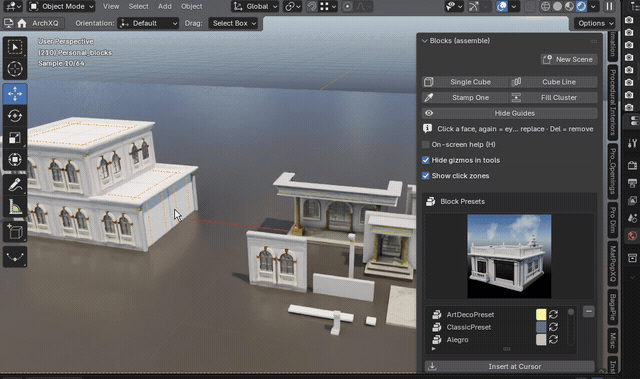Switch to Procedural Interiors sidebar tab
Screen dimensions: 640x379
tap(613, 102)
